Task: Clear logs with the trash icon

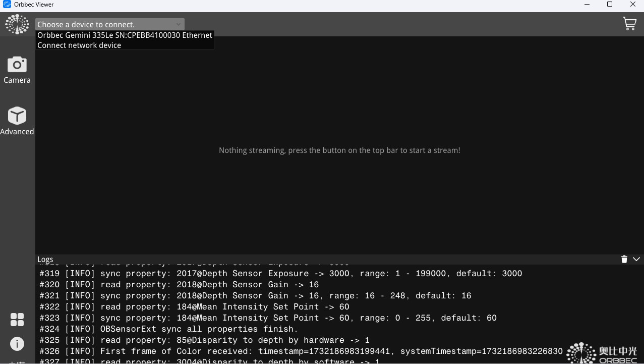Action: (x=624, y=259)
